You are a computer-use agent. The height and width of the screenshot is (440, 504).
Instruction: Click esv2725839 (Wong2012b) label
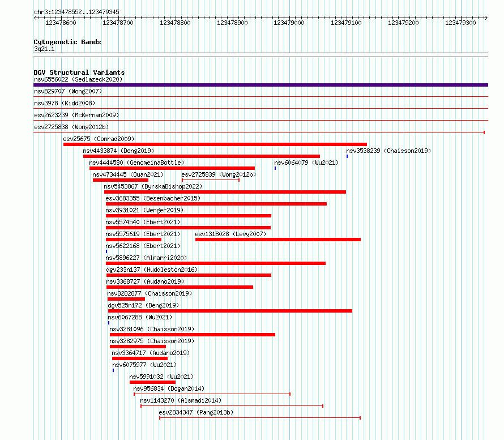219,174
